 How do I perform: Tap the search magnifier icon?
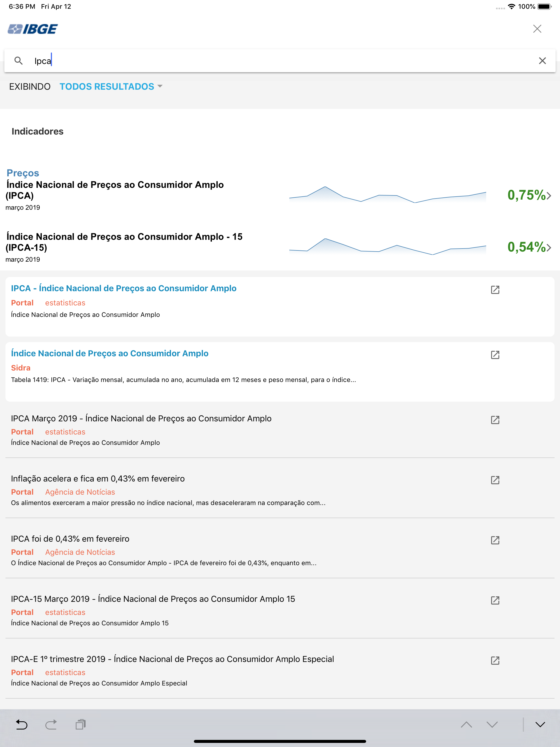coord(19,61)
